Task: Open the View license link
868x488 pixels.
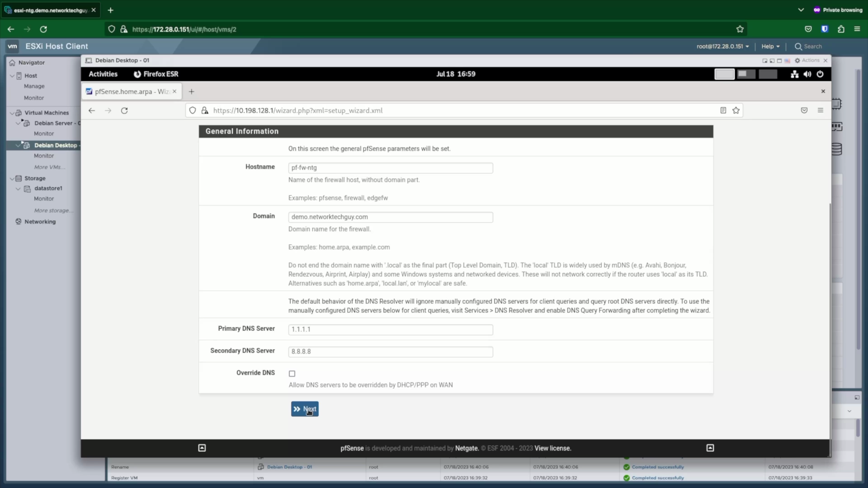Action: click(552, 448)
